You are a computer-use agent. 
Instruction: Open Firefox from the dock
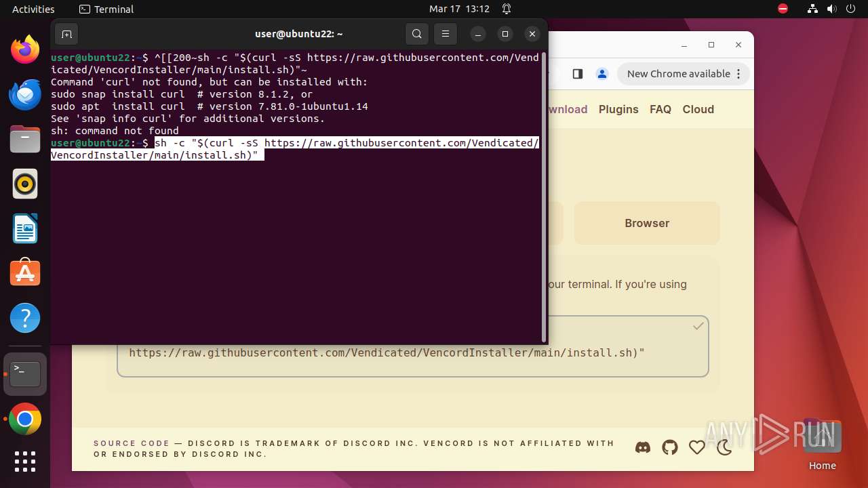click(x=25, y=49)
